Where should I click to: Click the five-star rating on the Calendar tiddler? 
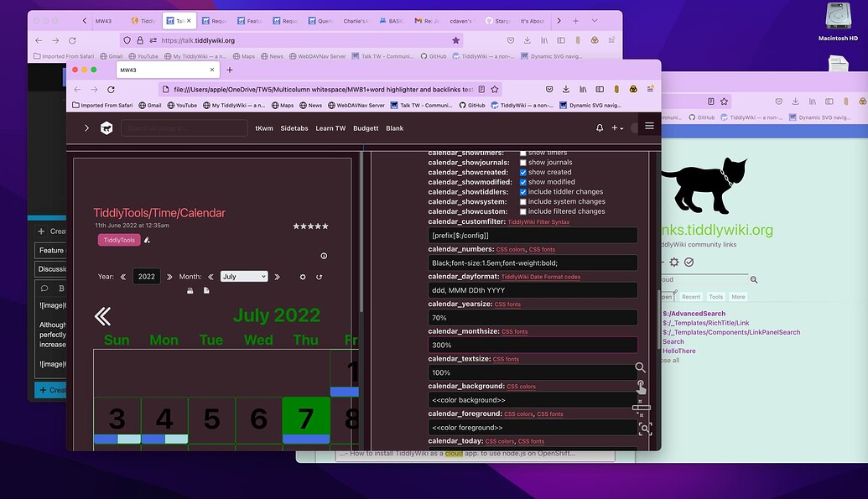click(x=310, y=226)
